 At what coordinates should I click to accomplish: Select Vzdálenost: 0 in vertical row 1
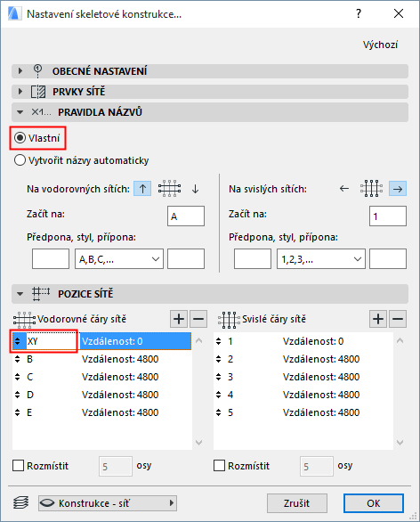click(x=313, y=341)
